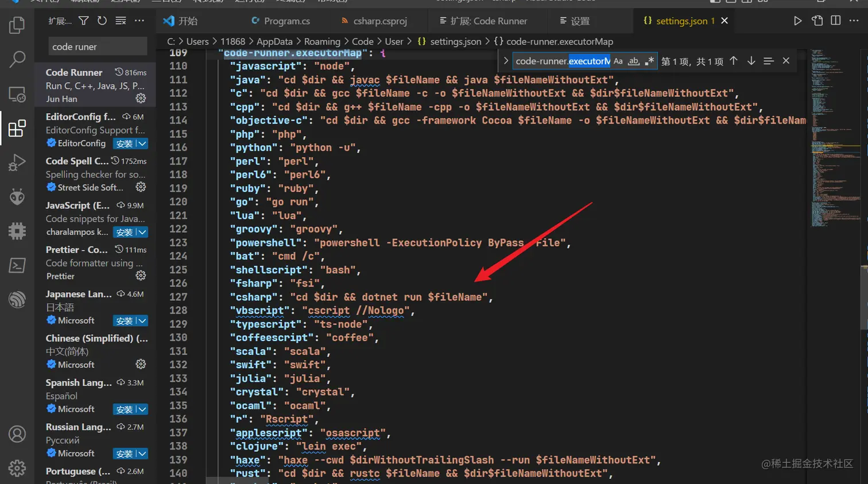This screenshot has height=484, width=868.
Task: Toggle Match Case in find widget
Action: (618, 61)
